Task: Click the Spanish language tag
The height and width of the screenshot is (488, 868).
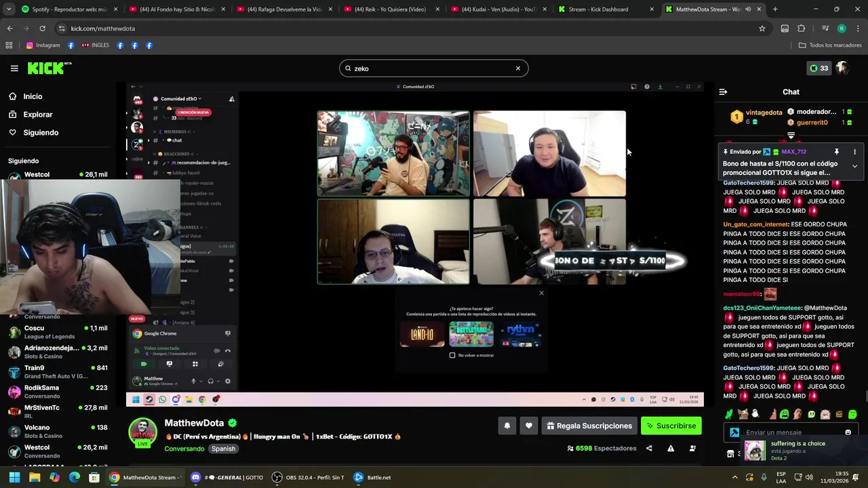Action: 223,449
